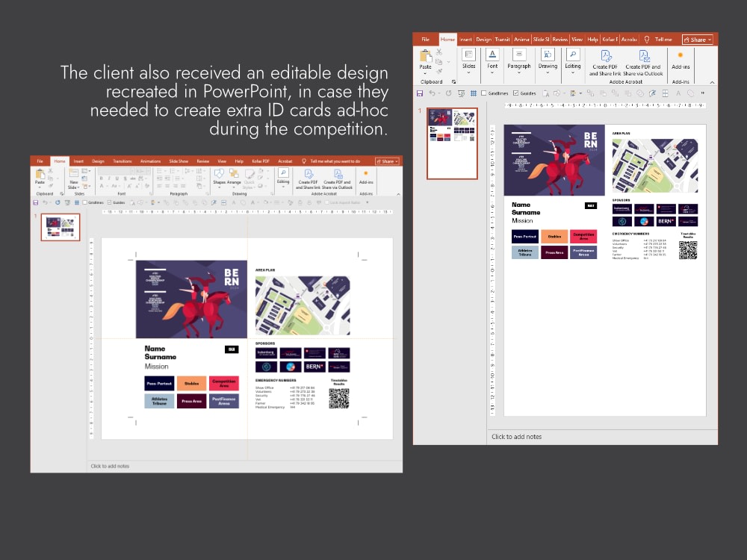
Task: Click Save icon in right window quick toolbar
Action: coord(420,93)
